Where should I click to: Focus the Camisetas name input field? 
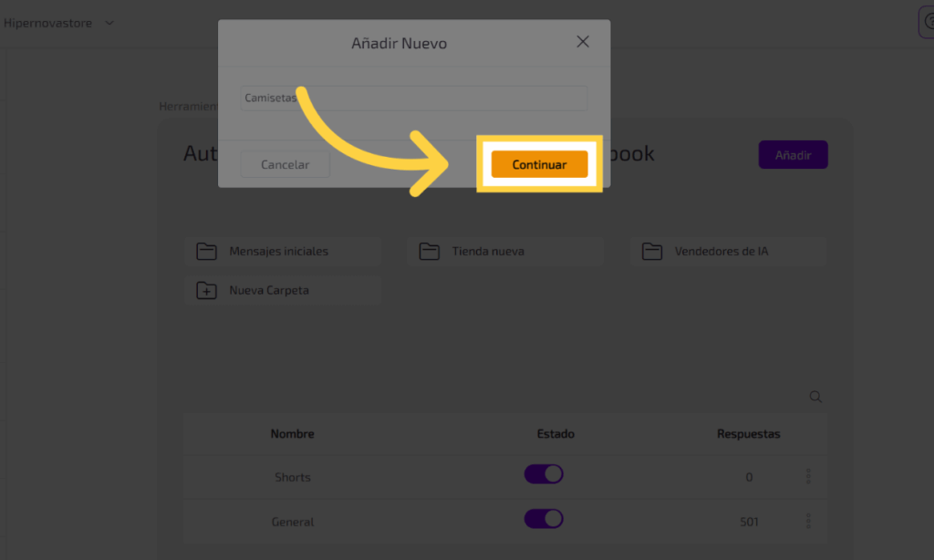click(x=415, y=98)
